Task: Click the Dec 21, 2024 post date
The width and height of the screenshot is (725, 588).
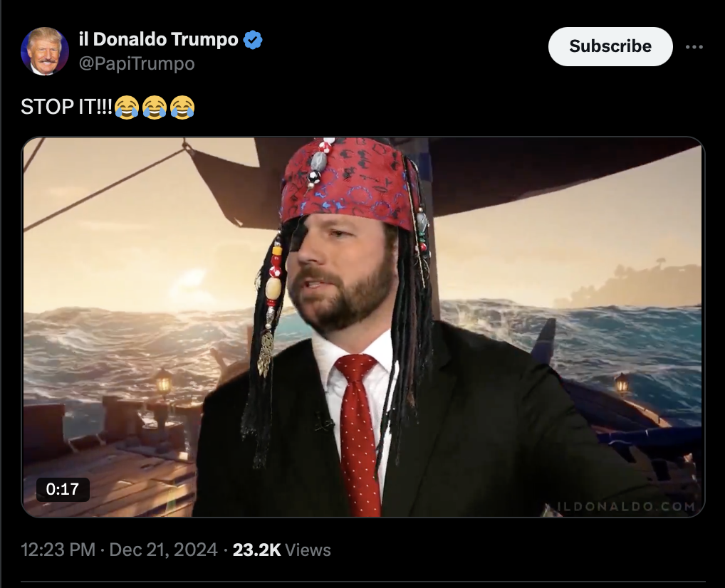Action: point(163,550)
